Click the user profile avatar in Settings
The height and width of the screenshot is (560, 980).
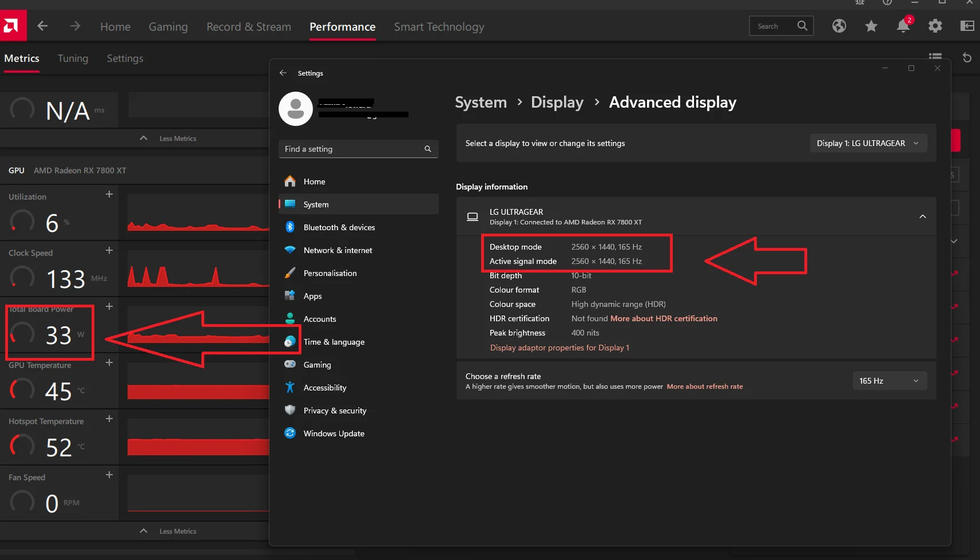tap(296, 109)
